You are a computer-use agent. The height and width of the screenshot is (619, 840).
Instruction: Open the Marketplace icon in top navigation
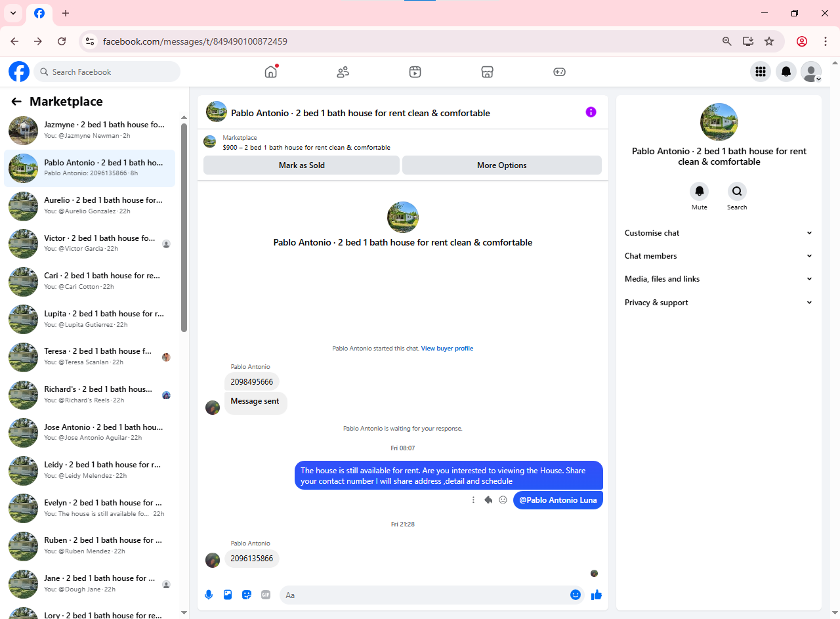coord(487,72)
